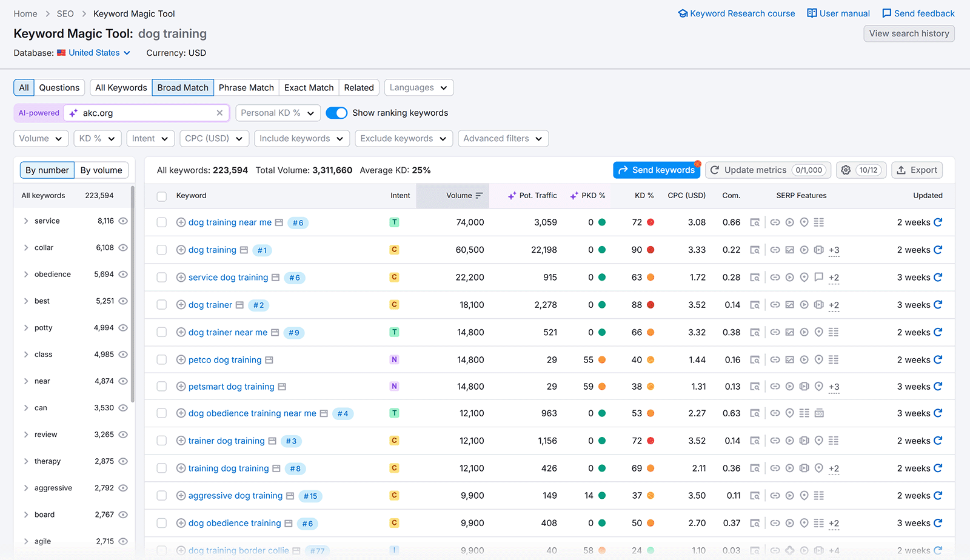The image size is (970, 560).
Task: Check the box for petco dog training
Action: [x=161, y=359]
